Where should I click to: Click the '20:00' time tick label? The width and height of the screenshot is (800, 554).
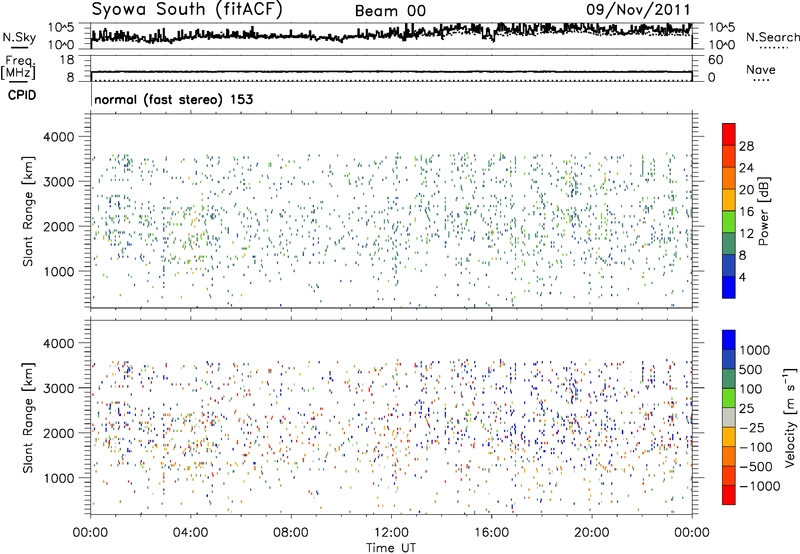tap(592, 533)
